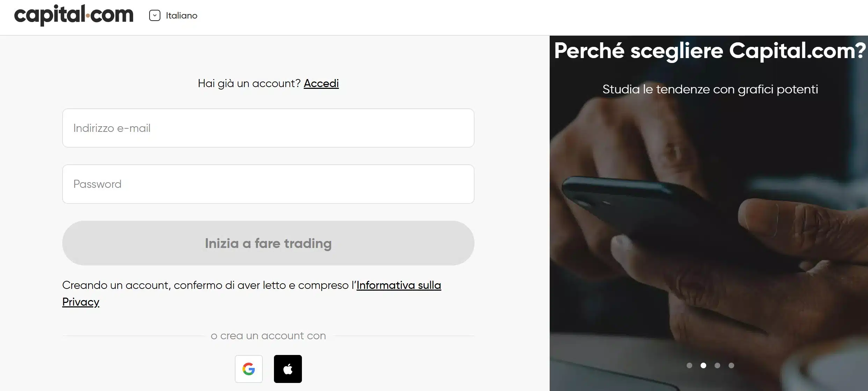Viewport: 868px width, 391px height.
Task: Expand the language chevron next to Italiano
Action: click(x=154, y=15)
